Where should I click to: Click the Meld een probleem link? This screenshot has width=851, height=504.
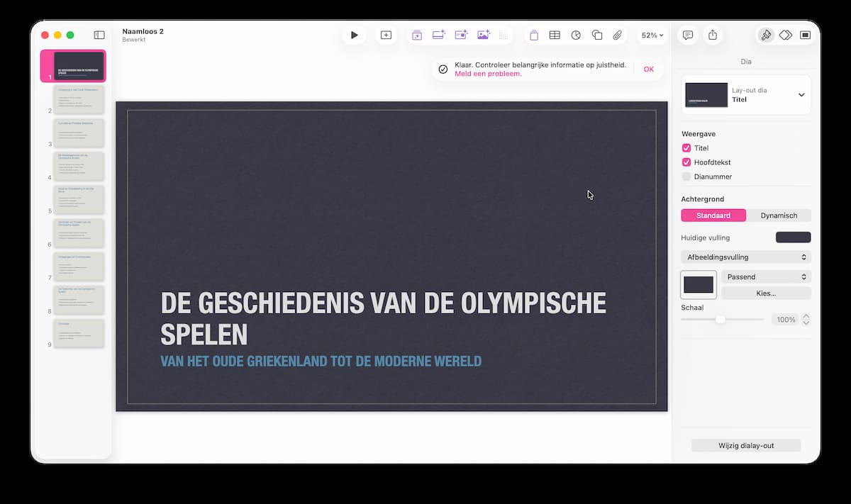pyautogui.click(x=488, y=74)
